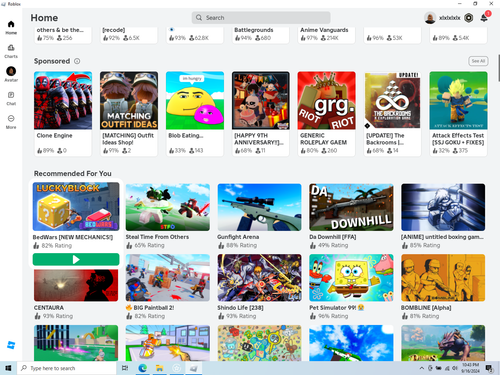Open the Windows Start menu
The image size is (500, 375).
point(8,368)
